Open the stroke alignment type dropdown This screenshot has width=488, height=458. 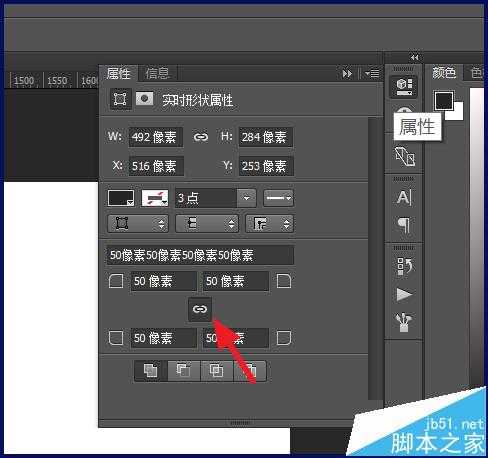coord(138,223)
